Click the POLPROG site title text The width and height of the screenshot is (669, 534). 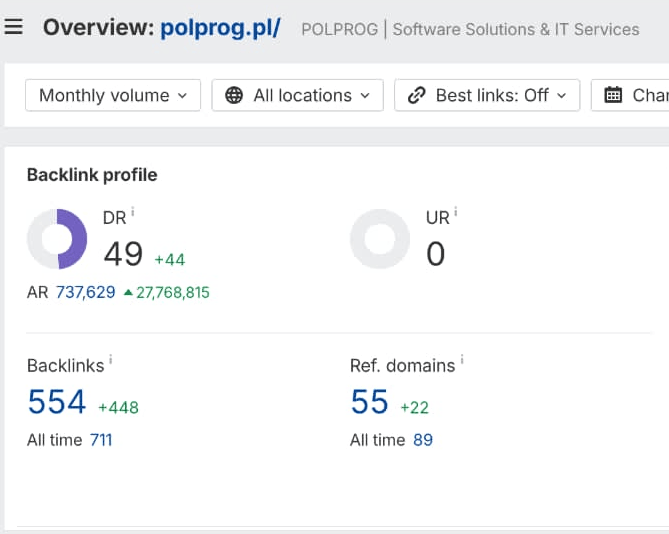470,29
